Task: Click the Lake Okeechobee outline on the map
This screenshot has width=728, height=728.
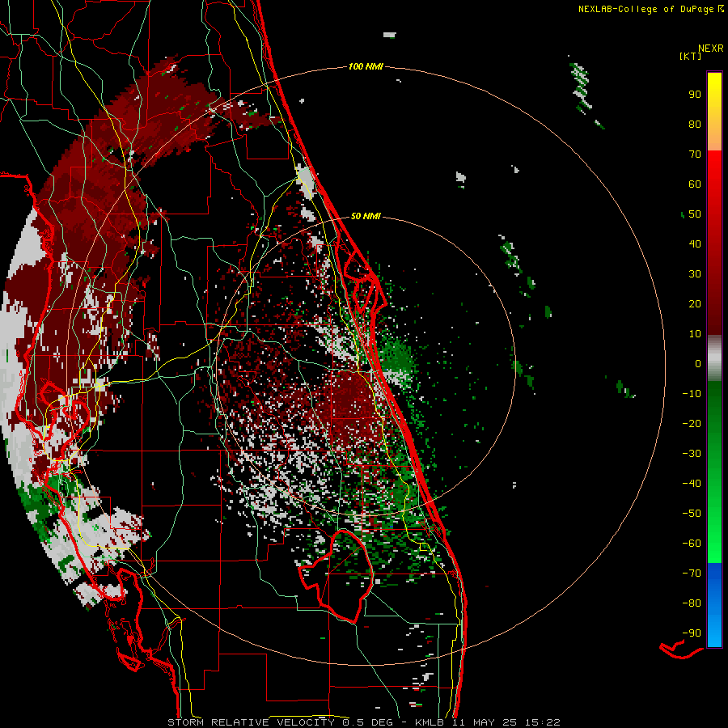Action: 335,576
